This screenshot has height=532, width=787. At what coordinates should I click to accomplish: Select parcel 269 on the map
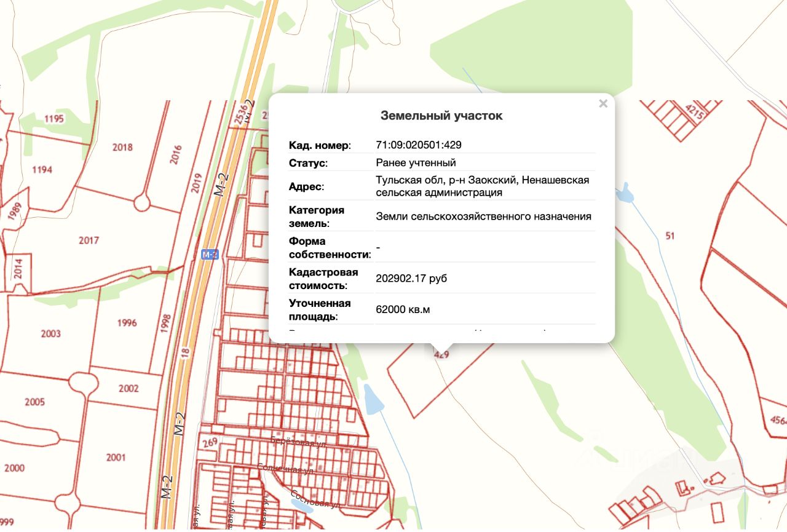click(x=210, y=442)
